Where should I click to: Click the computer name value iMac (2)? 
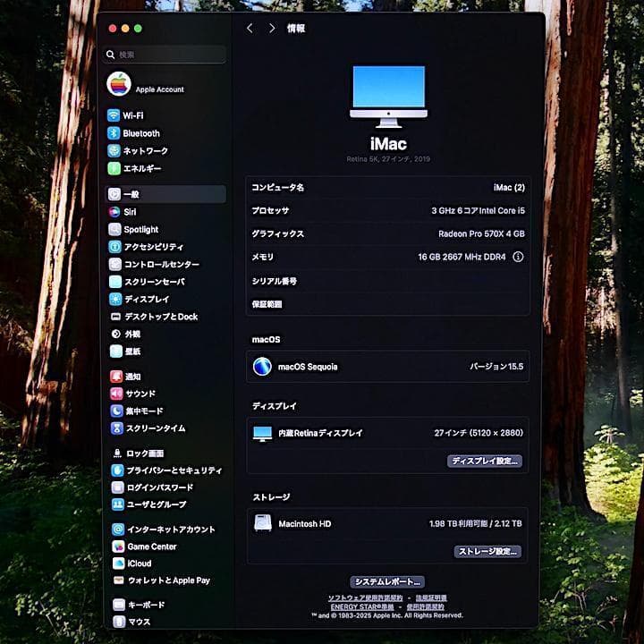(x=509, y=188)
